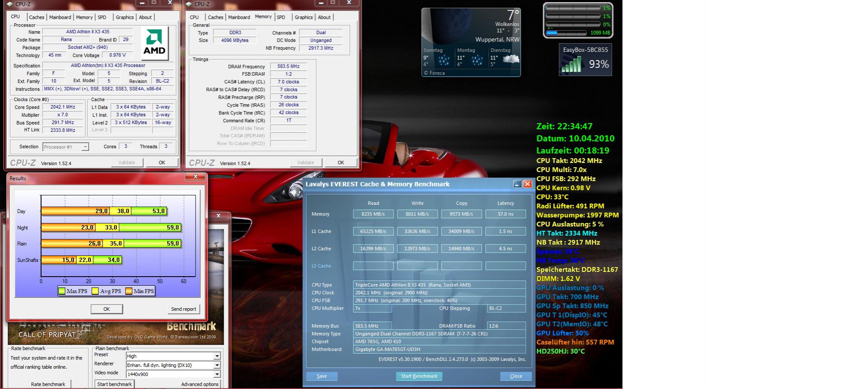
Task: Click OK in the CPU-Z processor window
Action: pos(162,163)
